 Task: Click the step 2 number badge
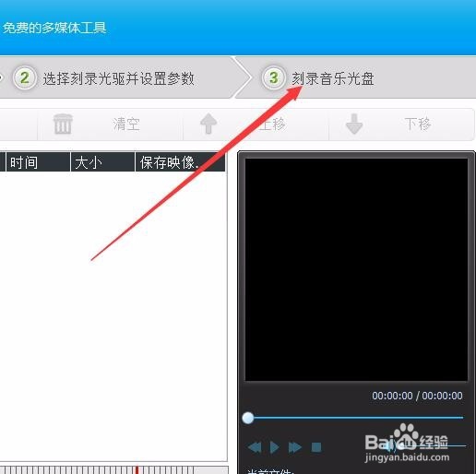(25, 77)
